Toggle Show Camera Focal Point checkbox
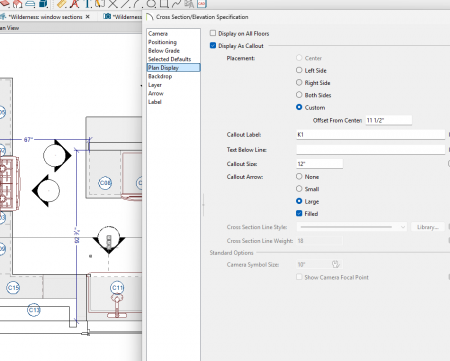 pyautogui.click(x=299, y=277)
